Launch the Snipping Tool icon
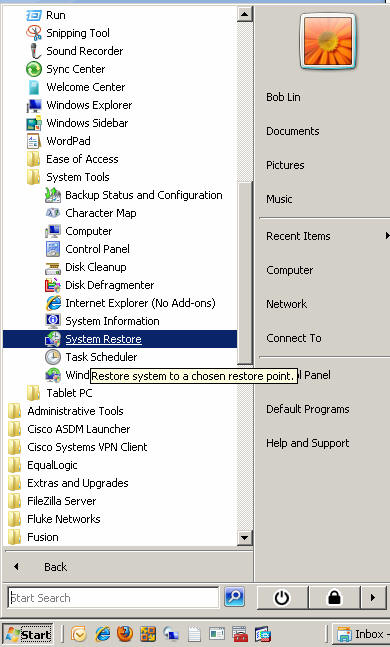 34,33
